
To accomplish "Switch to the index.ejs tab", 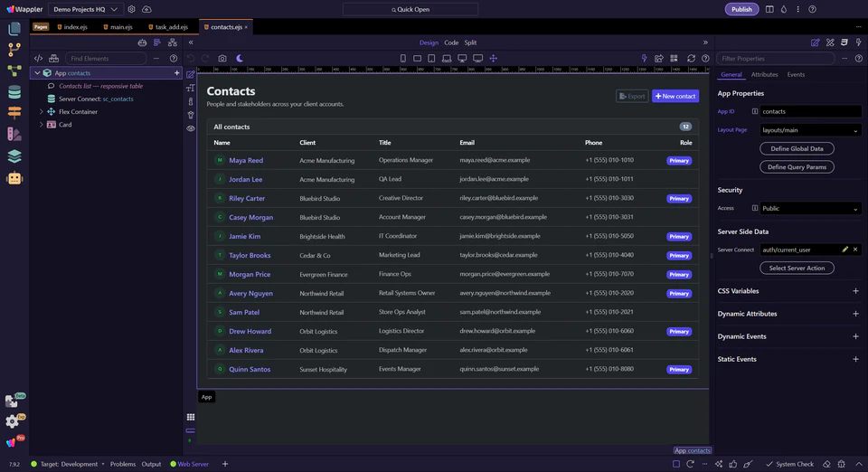I will point(72,27).
